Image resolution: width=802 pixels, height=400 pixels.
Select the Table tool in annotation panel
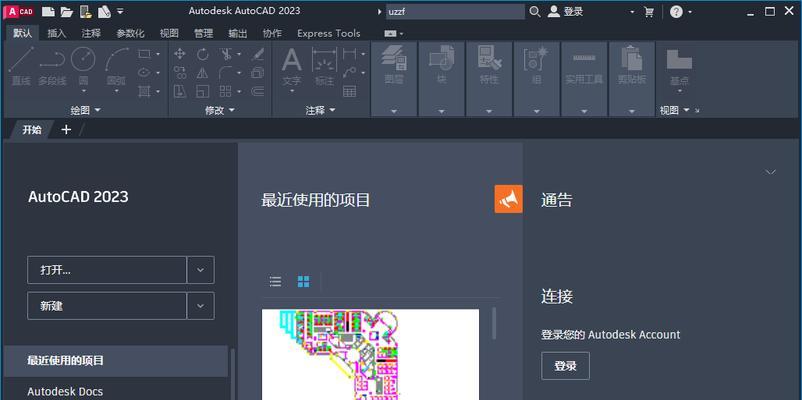350,92
